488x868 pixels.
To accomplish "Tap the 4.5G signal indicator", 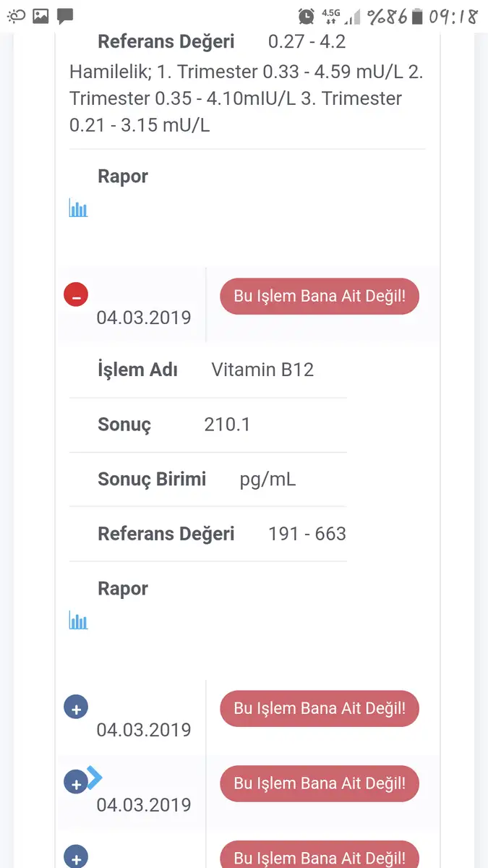I will (331, 16).
